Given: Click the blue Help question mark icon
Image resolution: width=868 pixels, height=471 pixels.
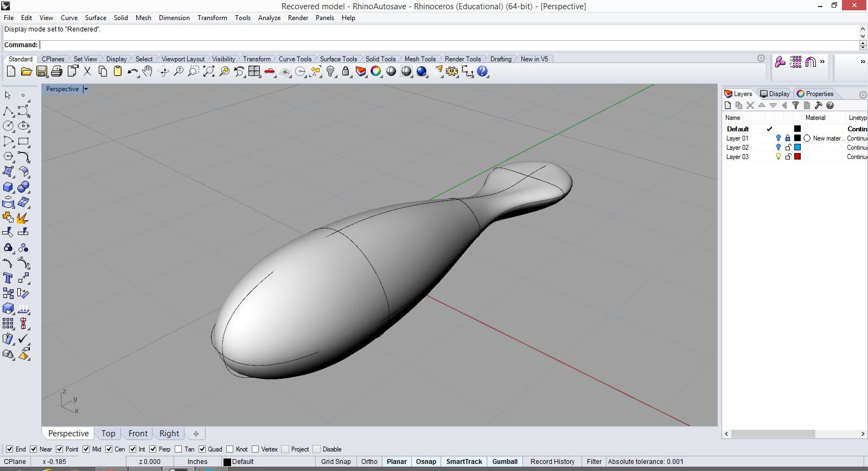Looking at the screenshot, I should click(x=482, y=71).
